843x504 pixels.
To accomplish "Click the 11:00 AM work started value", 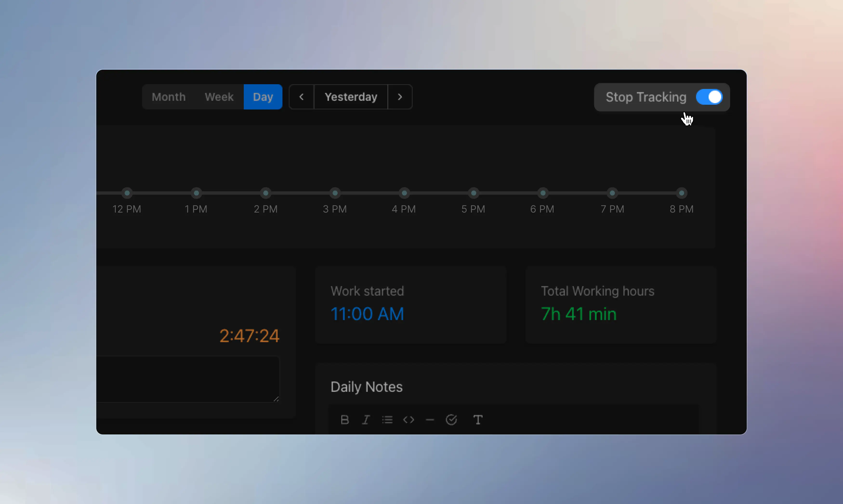I will (367, 314).
